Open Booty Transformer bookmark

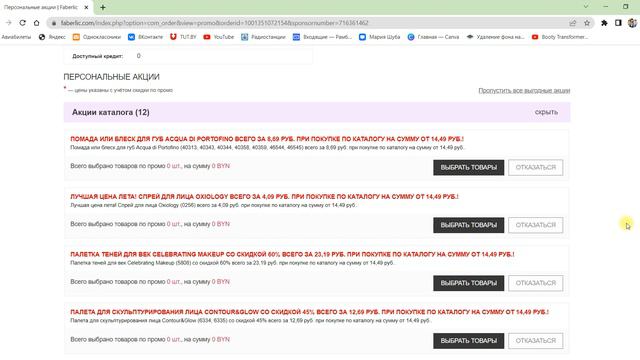click(x=560, y=37)
